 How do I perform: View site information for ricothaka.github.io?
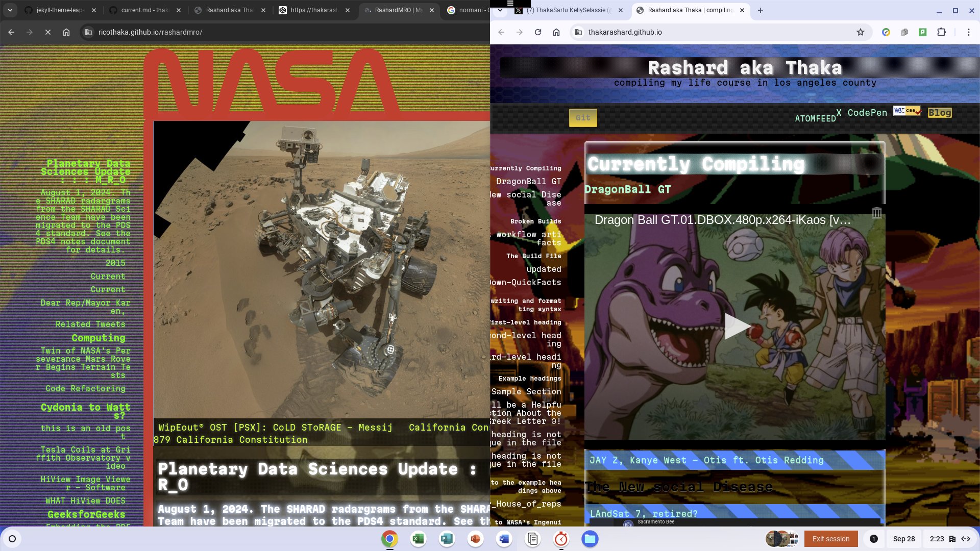[88, 32]
